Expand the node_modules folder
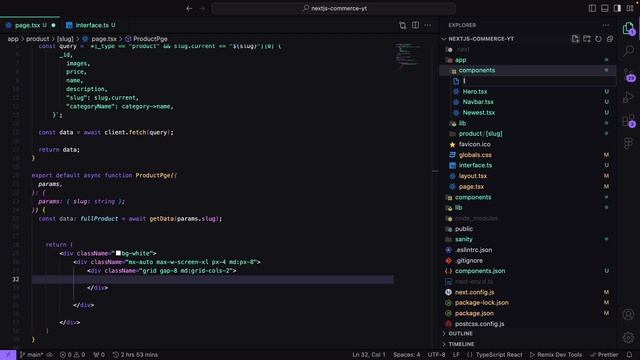This screenshot has height=360, width=640. (476, 218)
